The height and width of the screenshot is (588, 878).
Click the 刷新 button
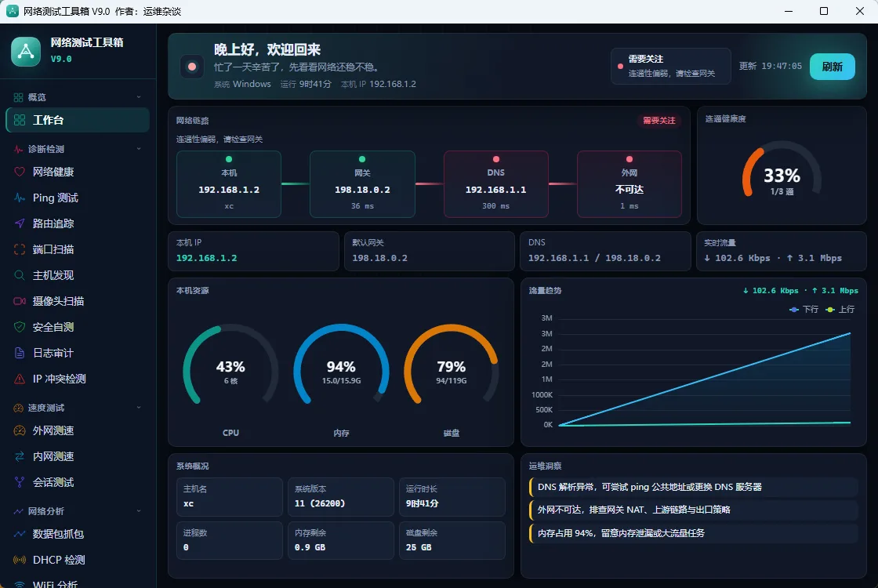tap(832, 67)
